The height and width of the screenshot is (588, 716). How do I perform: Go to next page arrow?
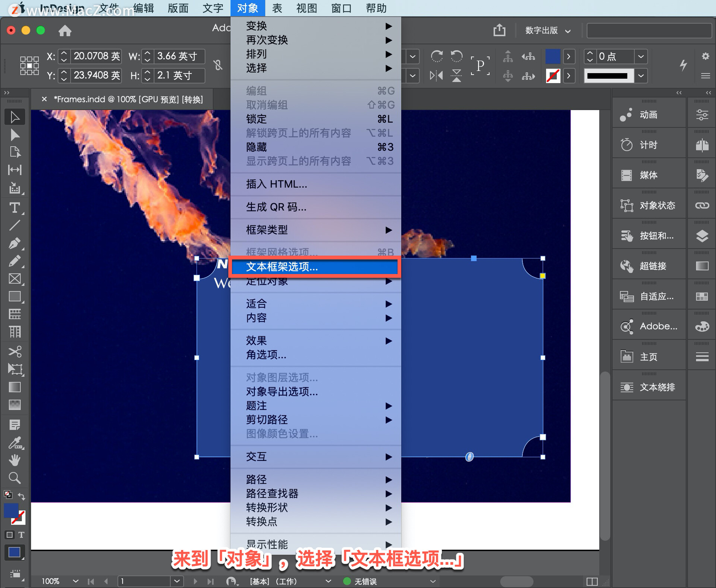coord(195,581)
